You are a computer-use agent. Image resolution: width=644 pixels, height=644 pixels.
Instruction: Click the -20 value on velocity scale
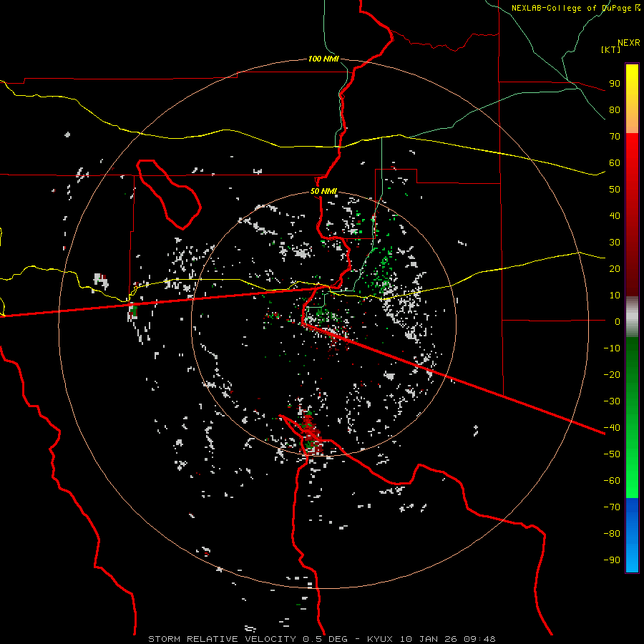click(x=612, y=375)
